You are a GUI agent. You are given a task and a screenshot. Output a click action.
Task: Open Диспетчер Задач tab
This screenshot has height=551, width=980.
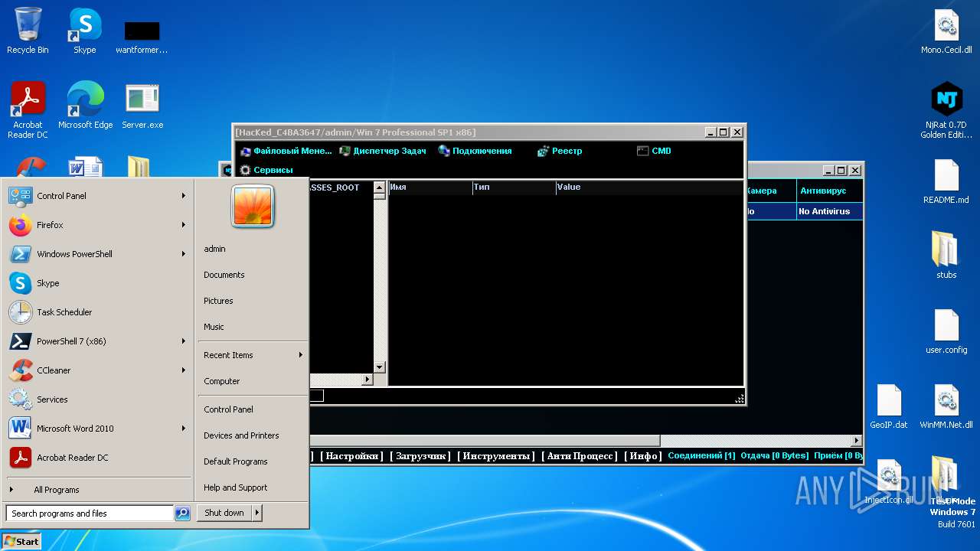383,151
